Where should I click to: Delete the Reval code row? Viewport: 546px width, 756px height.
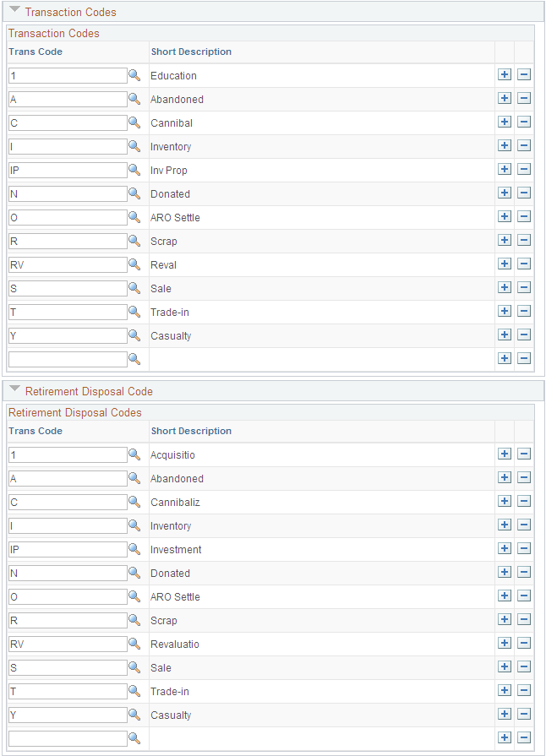524,264
